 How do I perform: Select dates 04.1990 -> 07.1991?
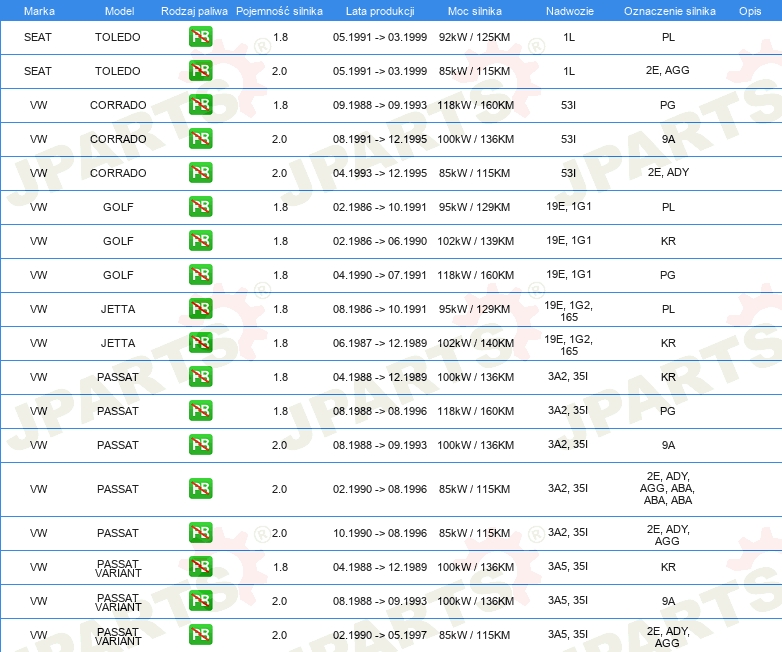[380, 274]
